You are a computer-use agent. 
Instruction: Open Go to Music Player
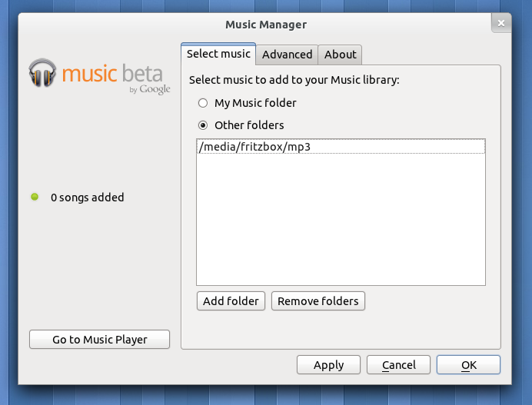pyautogui.click(x=99, y=340)
